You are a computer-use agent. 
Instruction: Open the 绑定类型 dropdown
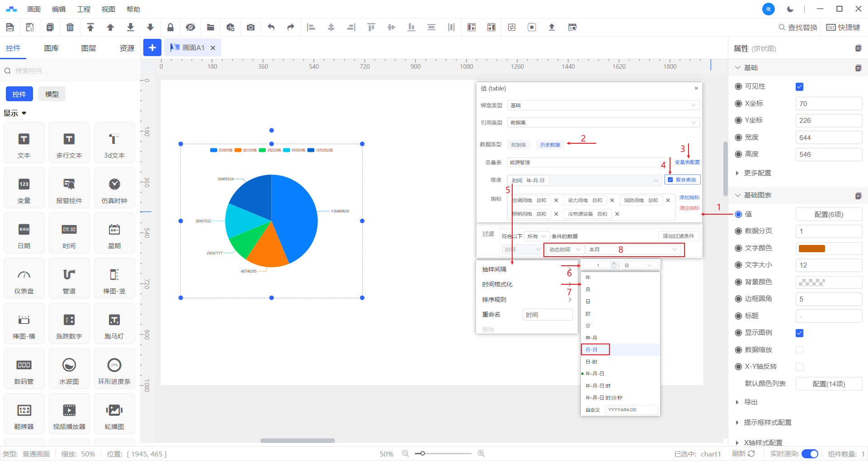coord(603,105)
